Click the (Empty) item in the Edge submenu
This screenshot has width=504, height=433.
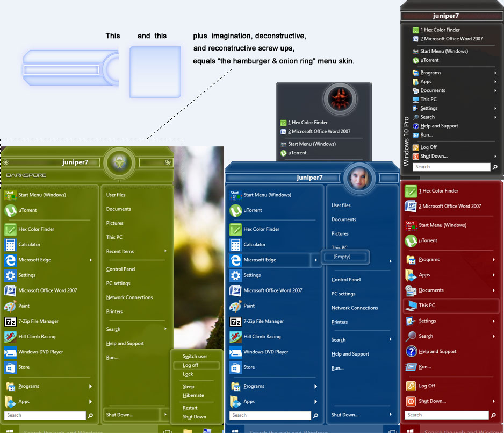click(x=342, y=257)
